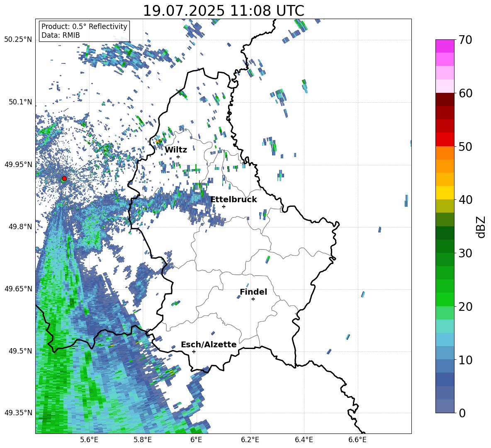Click 'Product: 0.5° Reflectivity' text

[84, 26]
